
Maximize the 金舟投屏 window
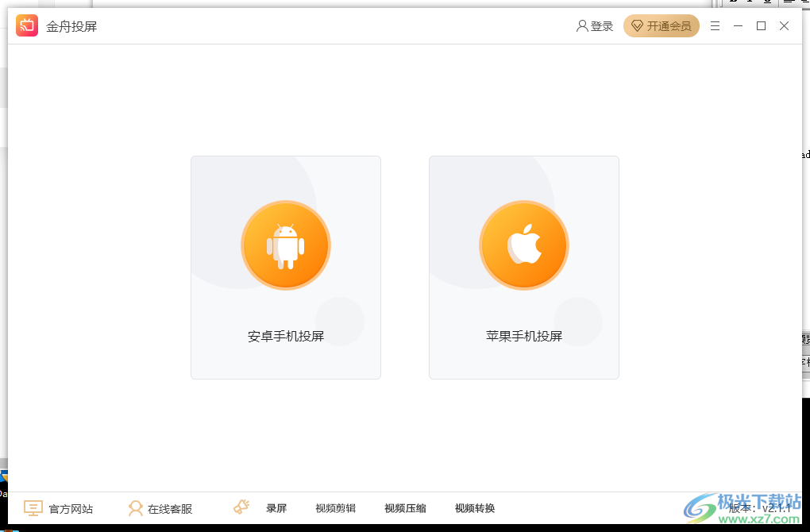click(761, 26)
